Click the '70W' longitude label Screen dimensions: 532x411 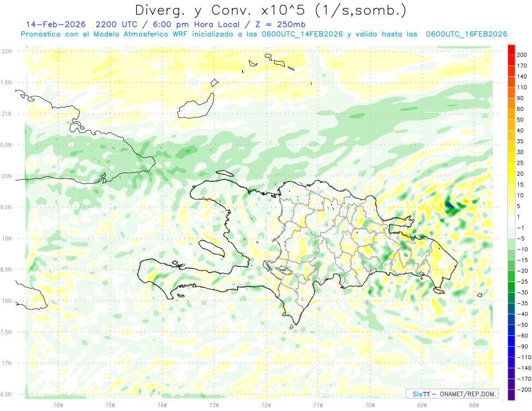[x=370, y=405]
